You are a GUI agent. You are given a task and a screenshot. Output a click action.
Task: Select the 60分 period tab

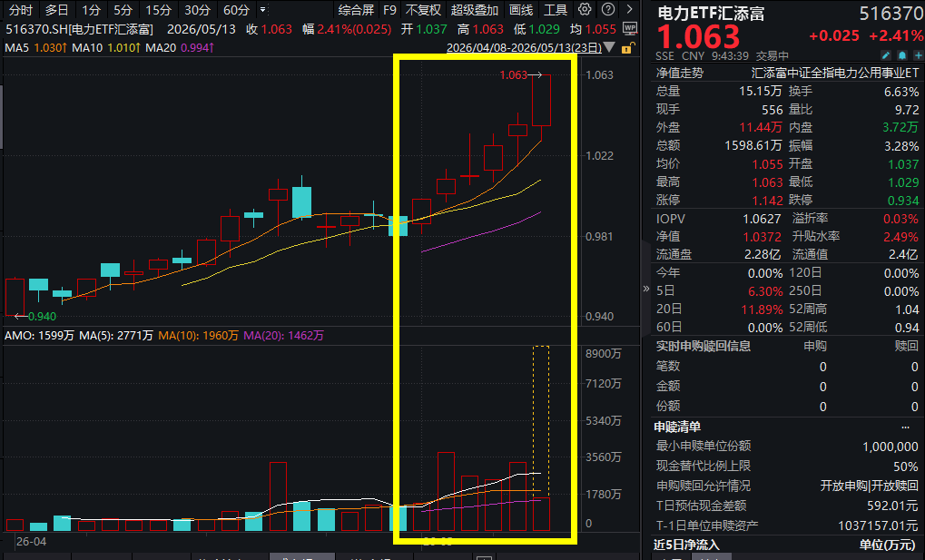click(x=236, y=10)
